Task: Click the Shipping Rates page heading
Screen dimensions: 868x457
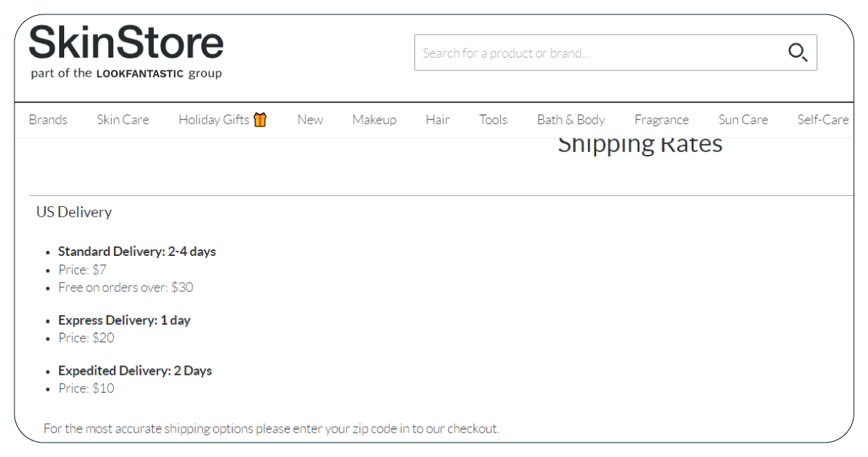Action: (640, 145)
